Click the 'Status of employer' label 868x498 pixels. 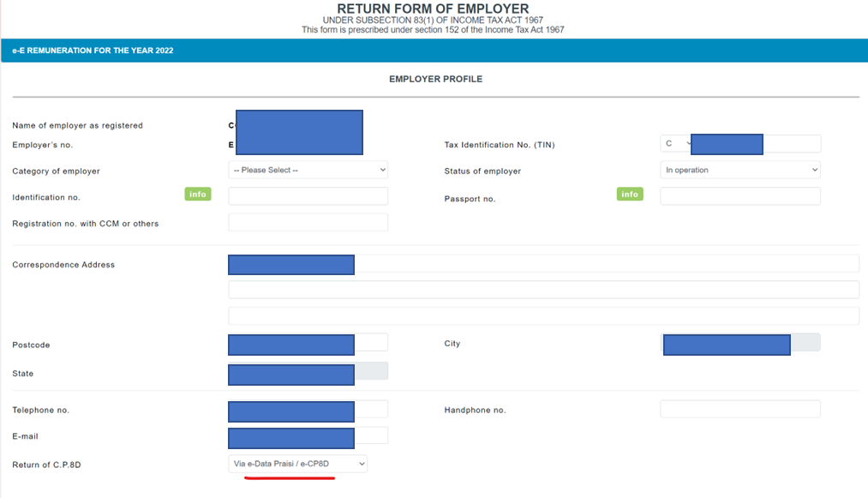[482, 171]
